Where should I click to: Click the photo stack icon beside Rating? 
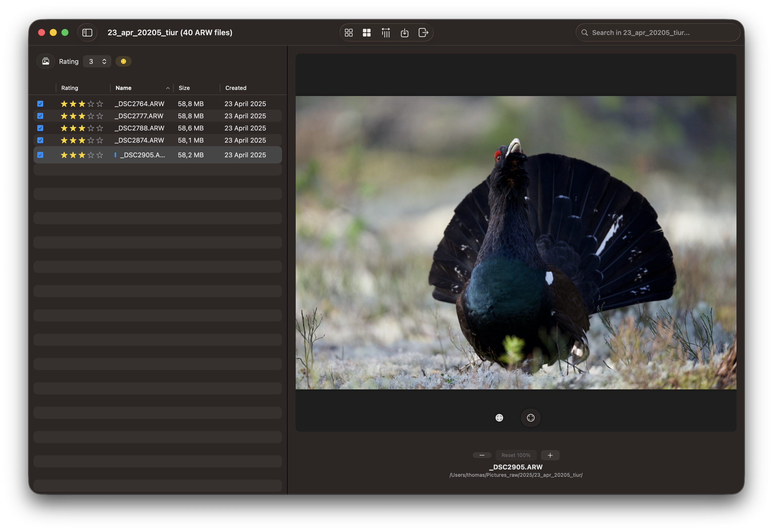[x=46, y=61]
